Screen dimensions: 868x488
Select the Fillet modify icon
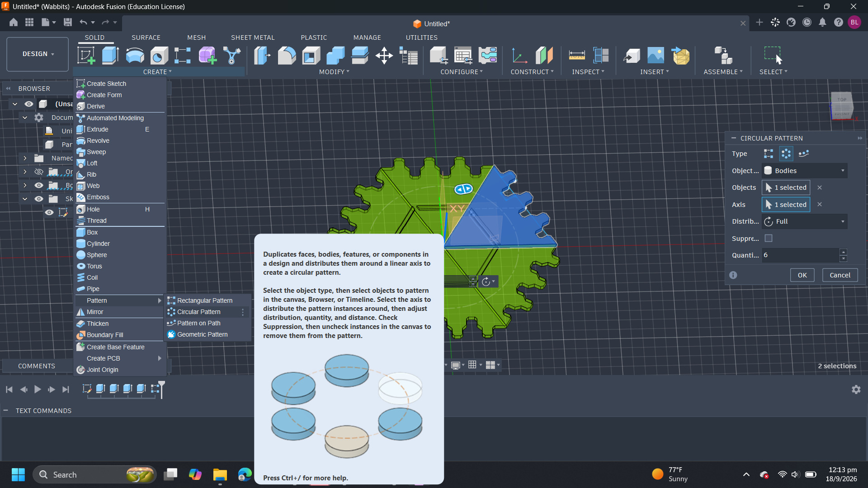(x=287, y=56)
